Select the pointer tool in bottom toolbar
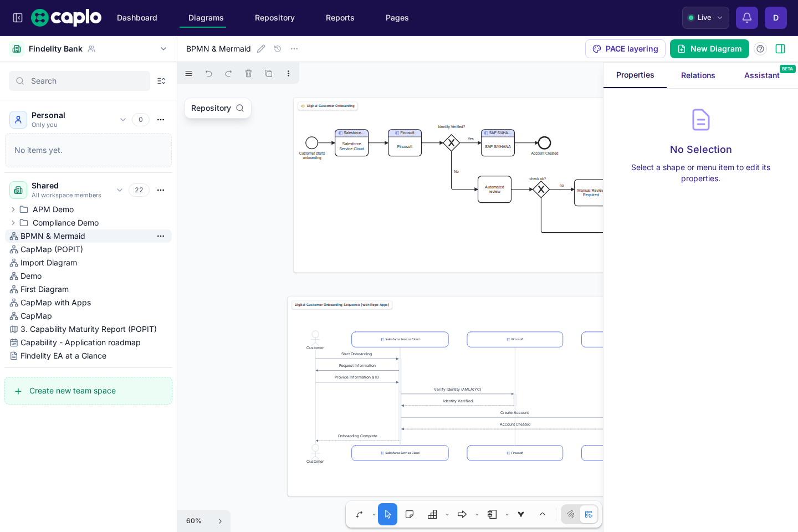The height and width of the screenshot is (532, 798). (387, 514)
